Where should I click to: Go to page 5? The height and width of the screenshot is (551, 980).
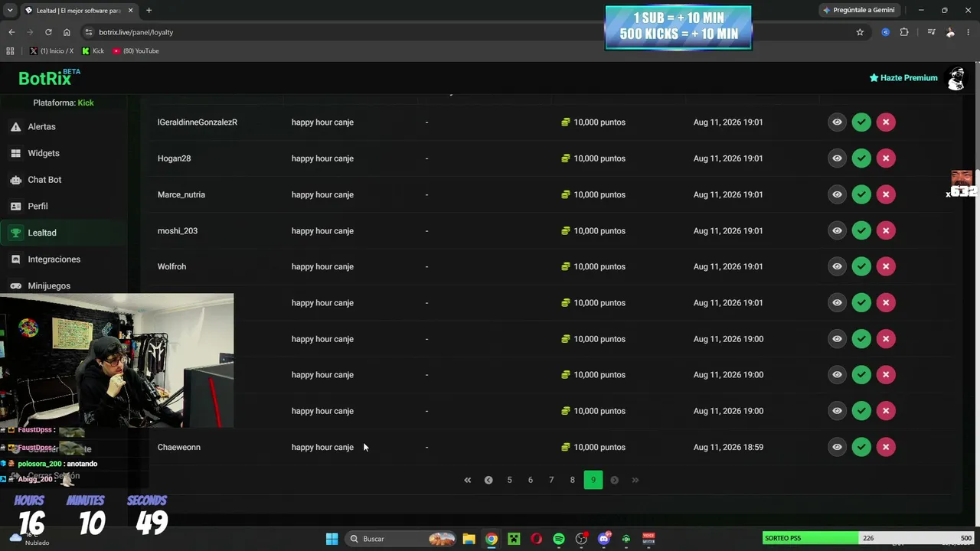509,480
